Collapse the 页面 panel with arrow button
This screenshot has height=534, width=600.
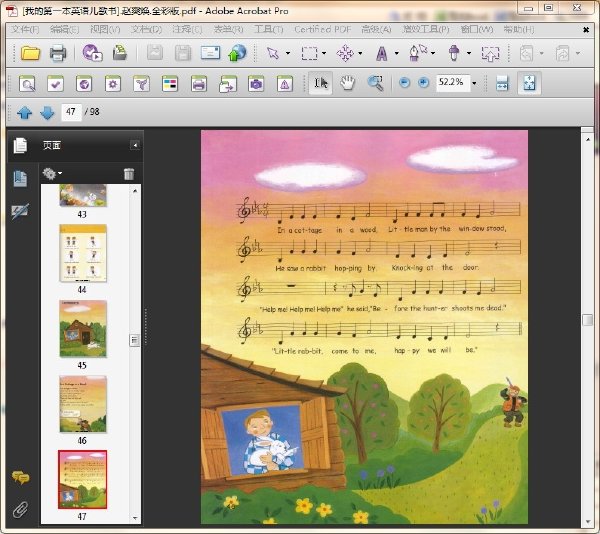[x=135, y=145]
